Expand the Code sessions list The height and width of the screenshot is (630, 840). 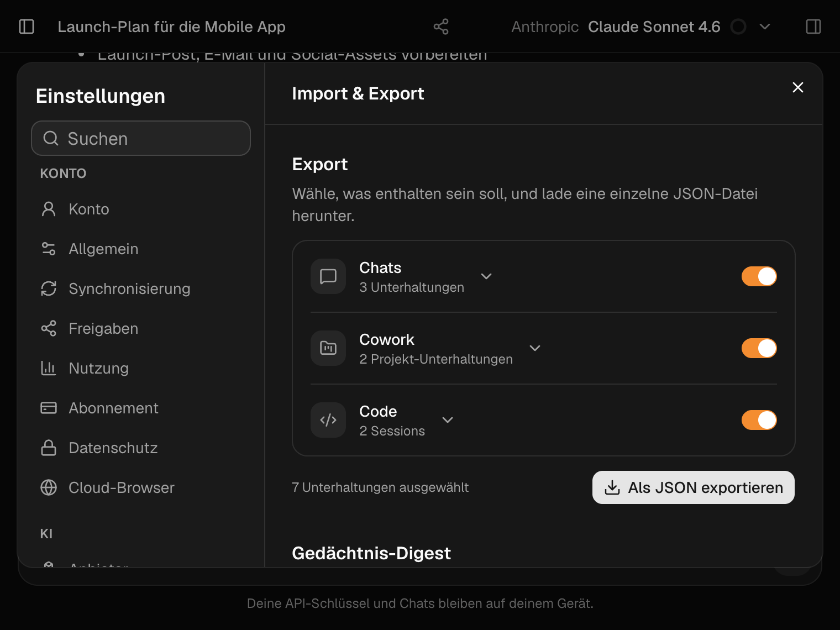pos(448,420)
